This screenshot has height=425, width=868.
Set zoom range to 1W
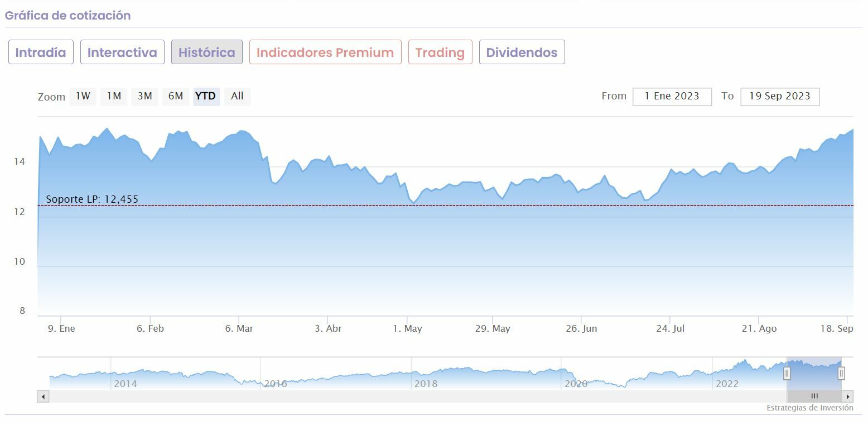click(83, 96)
